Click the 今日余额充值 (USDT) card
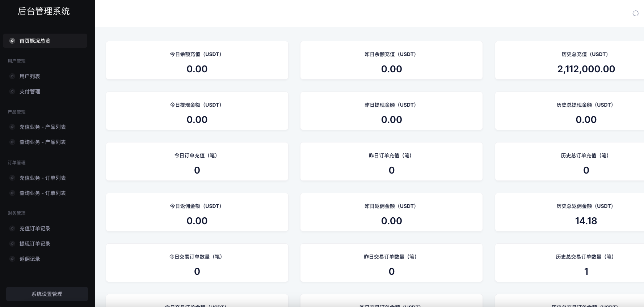Viewport: 644px width, 307px height. 197,60
